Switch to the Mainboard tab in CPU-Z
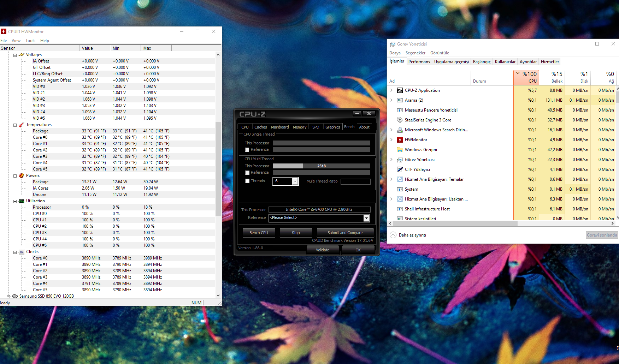The height and width of the screenshot is (364, 619). pyautogui.click(x=280, y=127)
